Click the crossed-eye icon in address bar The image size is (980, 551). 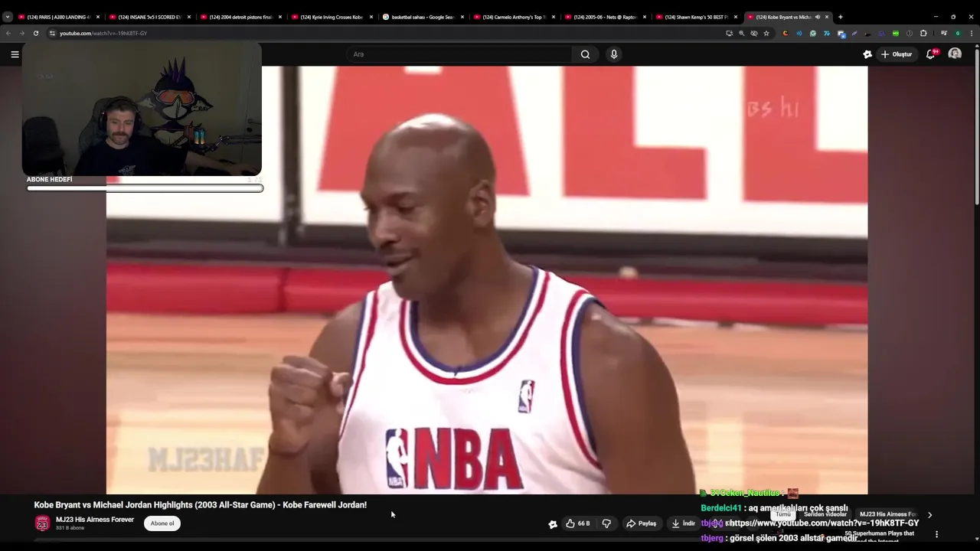click(x=754, y=33)
